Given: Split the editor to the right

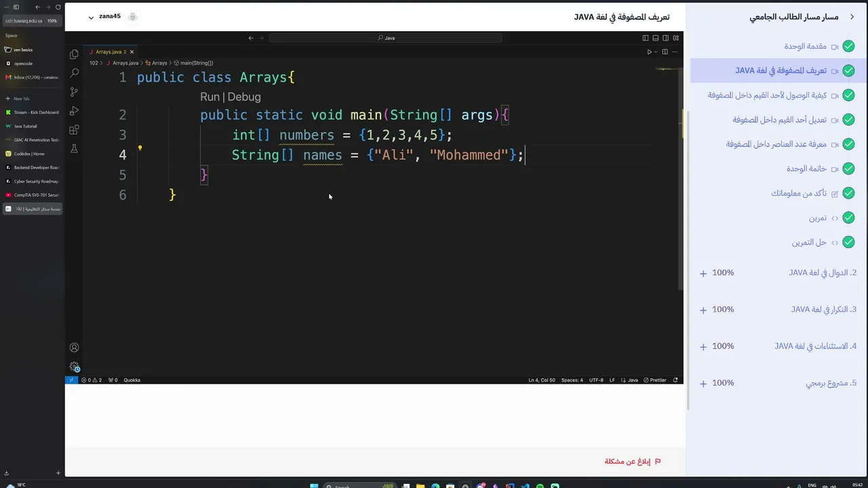Looking at the screenshot, I should (665, 52).
